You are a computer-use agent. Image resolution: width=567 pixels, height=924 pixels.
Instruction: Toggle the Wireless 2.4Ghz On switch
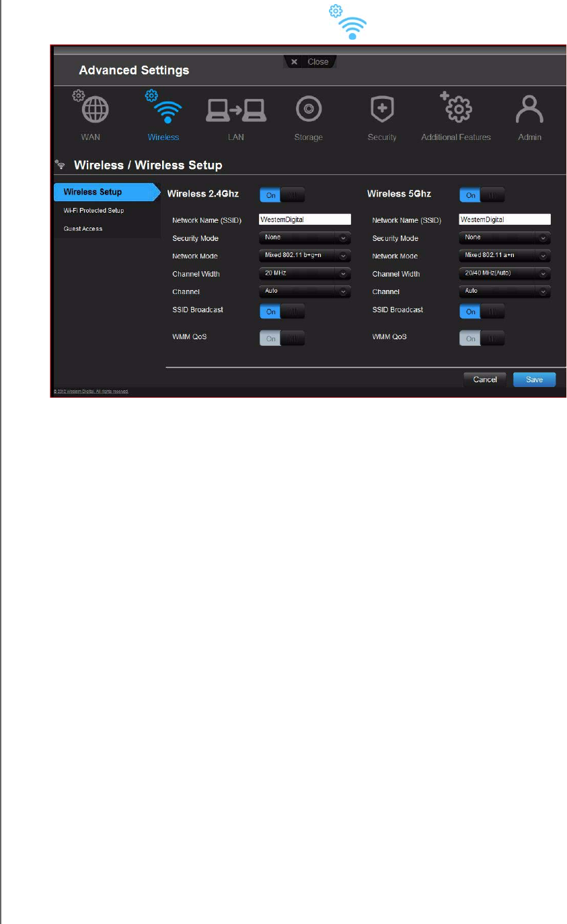coord(282,195)
